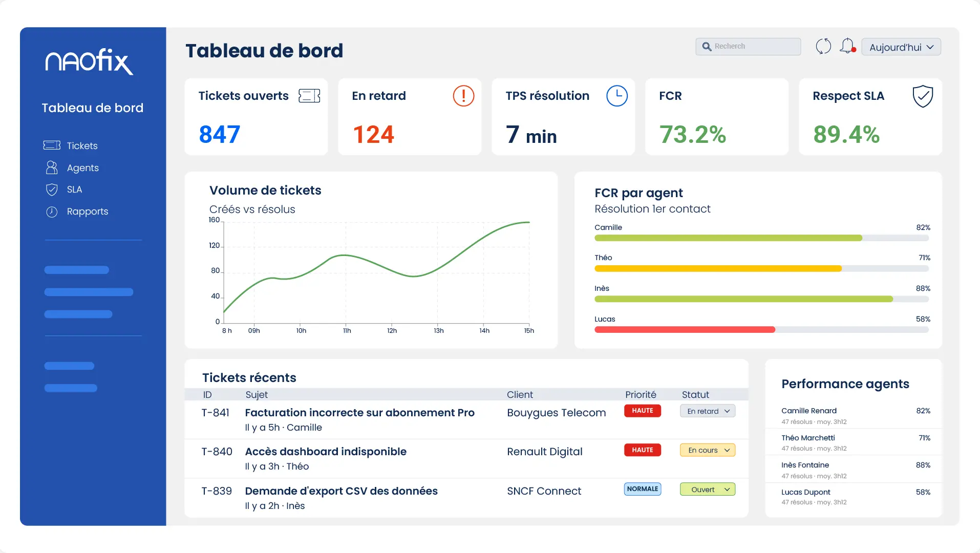Click the search magnifier icon

[707, 47]
